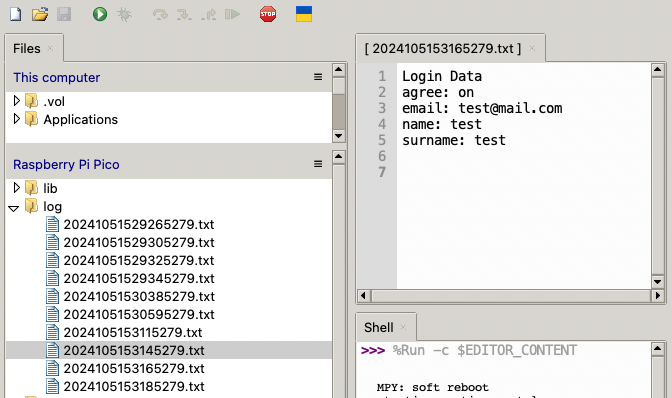This screenshot has height=398, width=672.
Task: Click the 'name: test' line in the editor
Action: tap(442, 125)
